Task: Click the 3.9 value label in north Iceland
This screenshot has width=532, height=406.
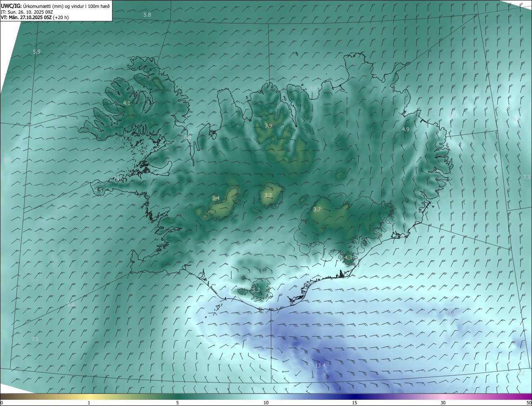Action: pos(269,125)
